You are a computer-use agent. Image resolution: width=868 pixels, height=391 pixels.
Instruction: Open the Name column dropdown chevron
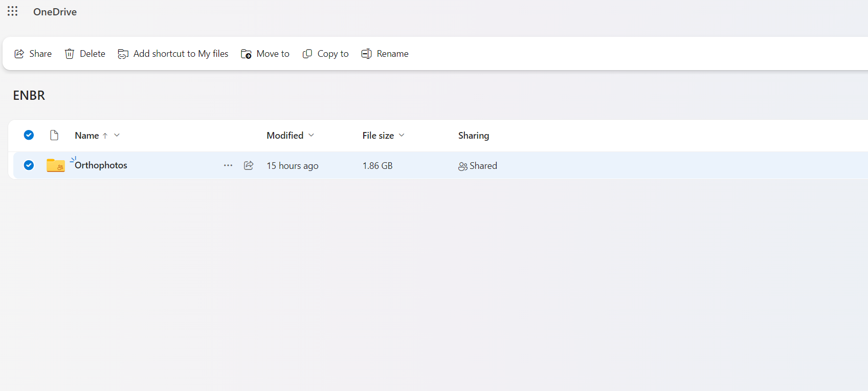117,135
